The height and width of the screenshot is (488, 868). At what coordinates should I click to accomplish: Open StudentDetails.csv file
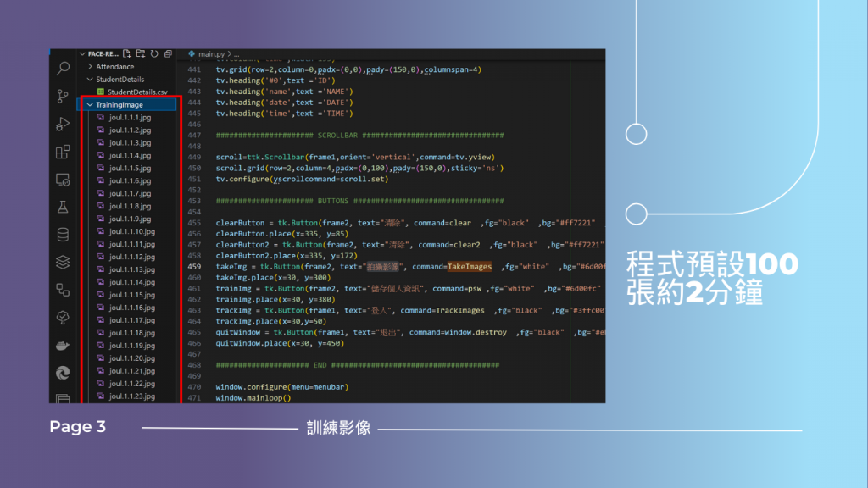(137, 91)
